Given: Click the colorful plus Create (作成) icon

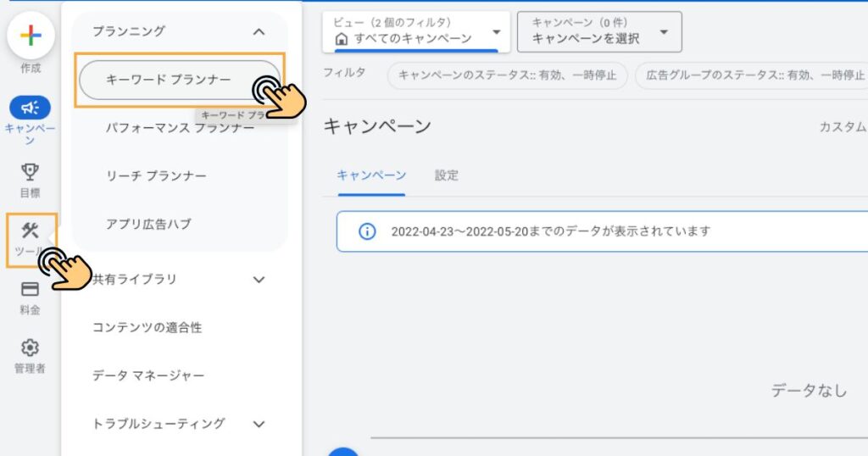Looking at the screenshot, I should click(31, 36).
